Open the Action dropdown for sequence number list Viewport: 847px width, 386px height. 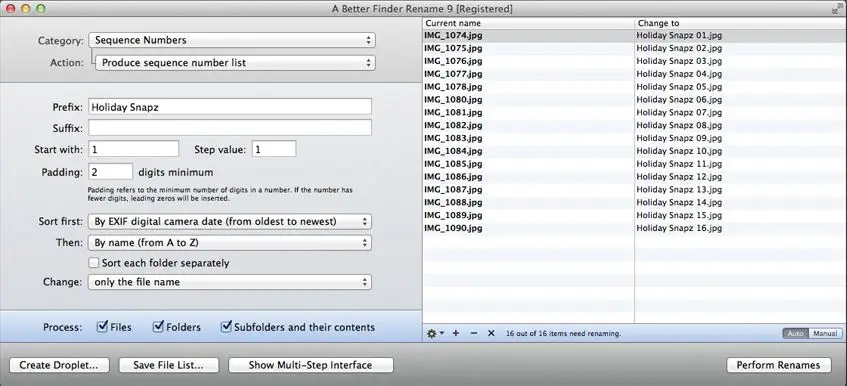[235, 63]
